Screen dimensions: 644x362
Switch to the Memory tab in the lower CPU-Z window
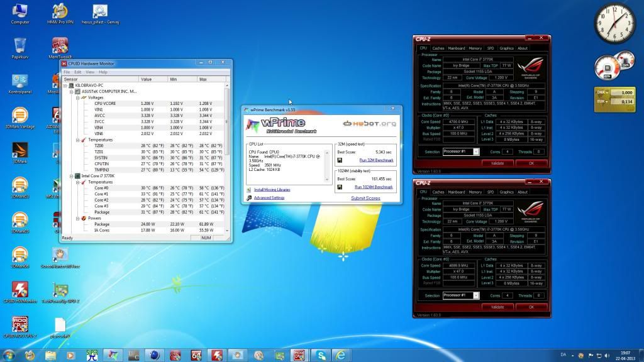point(475,192)
